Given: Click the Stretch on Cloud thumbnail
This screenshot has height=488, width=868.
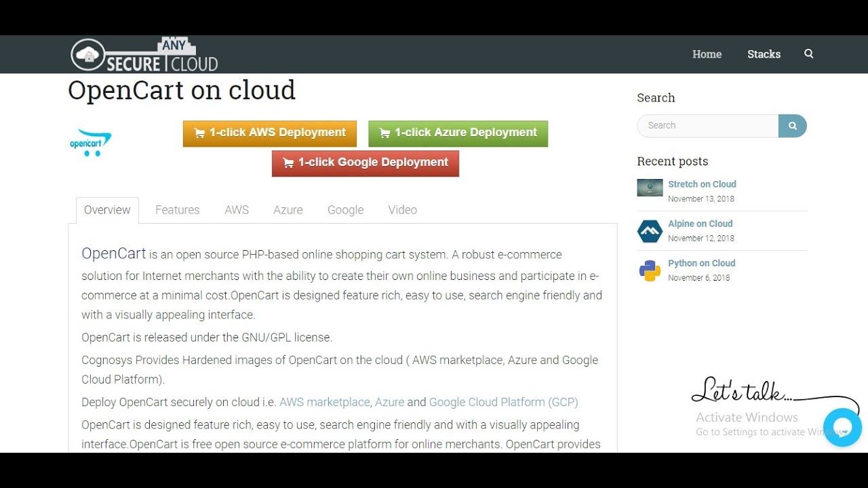Looking at the screenshot, I should [650, 188].
